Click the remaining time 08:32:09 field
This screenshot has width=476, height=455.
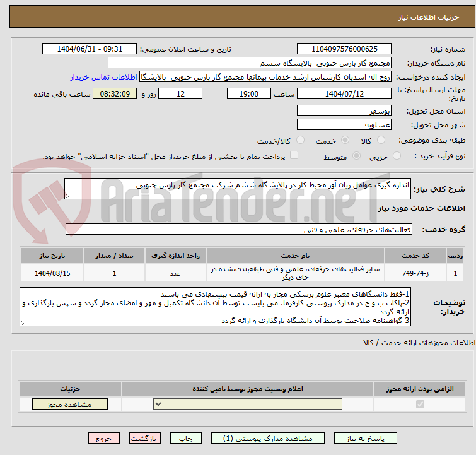(x=115, y=93)
